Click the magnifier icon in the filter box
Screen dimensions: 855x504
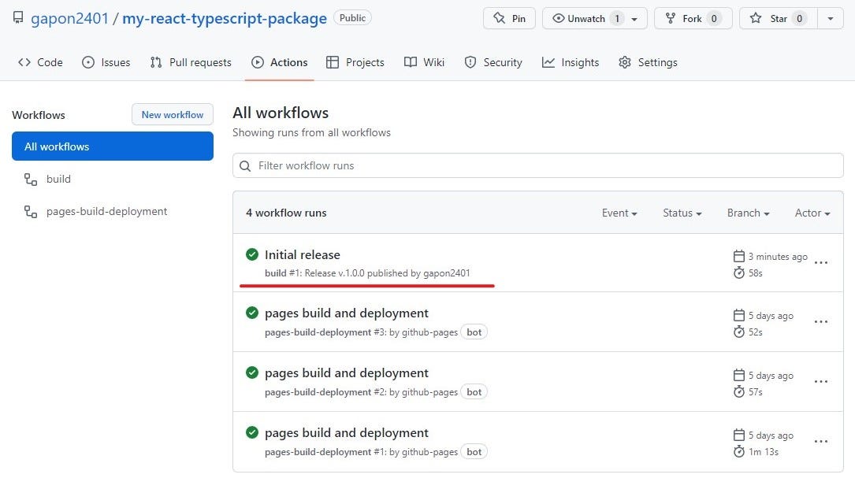click(245, 165)
